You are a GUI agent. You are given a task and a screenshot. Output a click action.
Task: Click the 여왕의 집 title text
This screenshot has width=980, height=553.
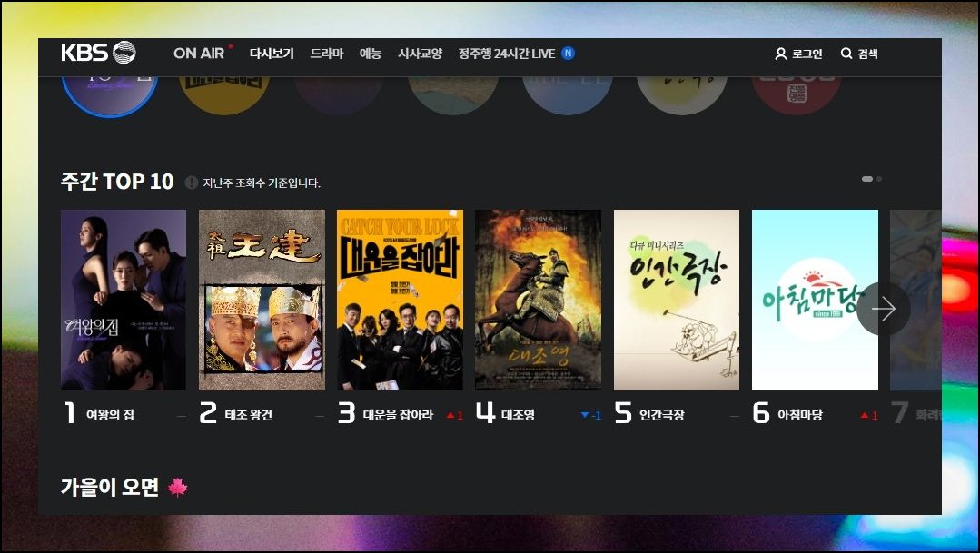click(110, 415)
